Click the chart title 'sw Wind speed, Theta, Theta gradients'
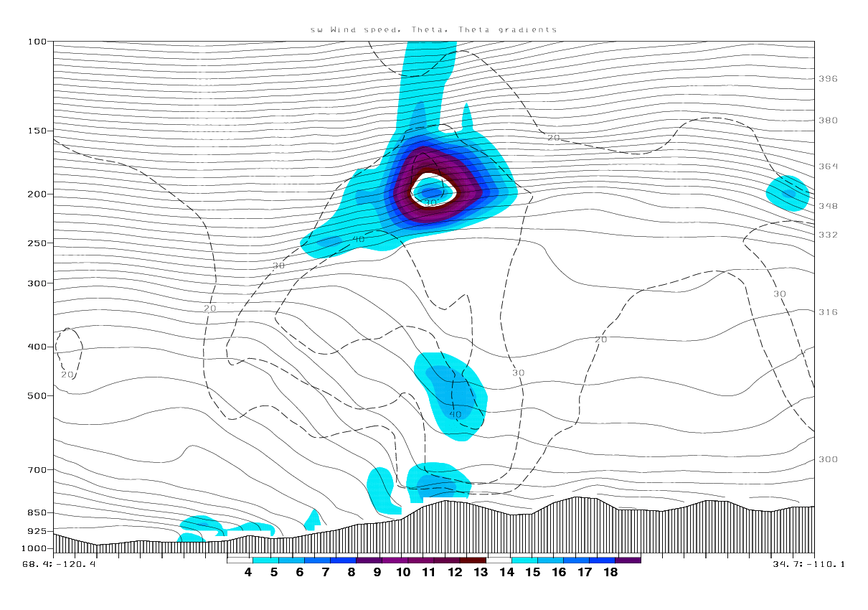Image resolution: width=868 pixels, height=610 pixels. (433, 29)
